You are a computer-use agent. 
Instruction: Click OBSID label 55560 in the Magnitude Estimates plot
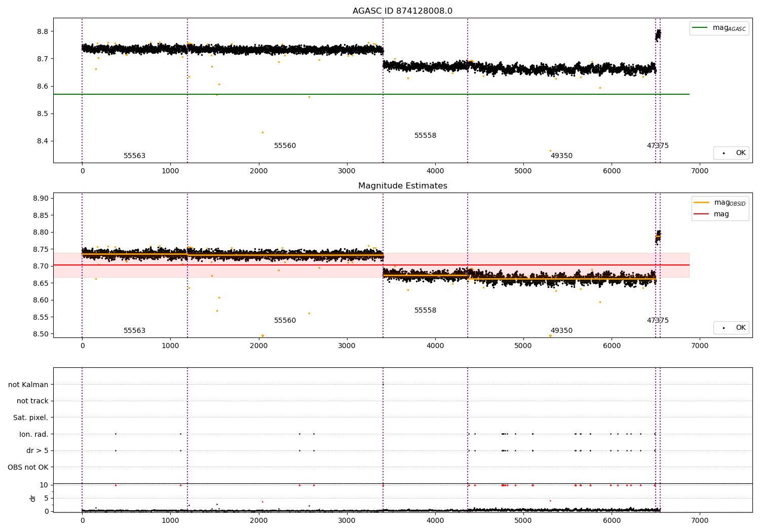tap(285, 321)
